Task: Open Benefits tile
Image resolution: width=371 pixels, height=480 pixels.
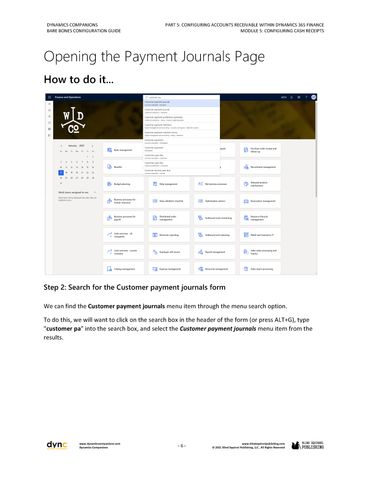Action: point(124,167)
